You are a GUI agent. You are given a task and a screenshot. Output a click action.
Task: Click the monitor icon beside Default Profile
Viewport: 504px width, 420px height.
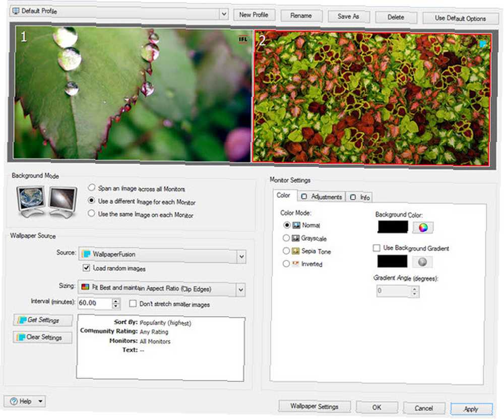[x=16, y=11]
